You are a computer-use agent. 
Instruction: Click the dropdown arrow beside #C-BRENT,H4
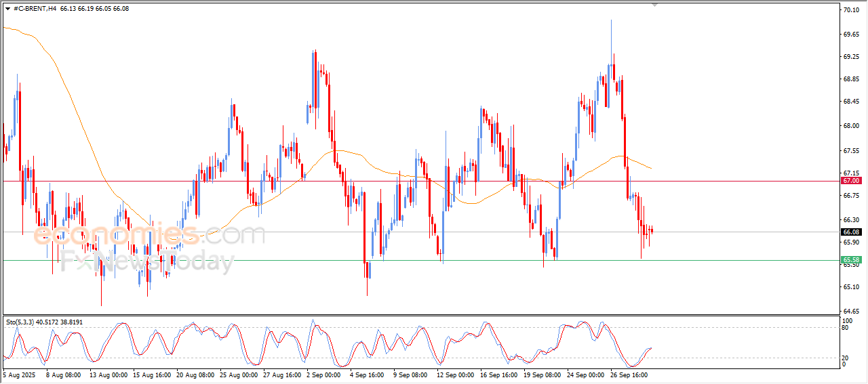click(7, 8)
